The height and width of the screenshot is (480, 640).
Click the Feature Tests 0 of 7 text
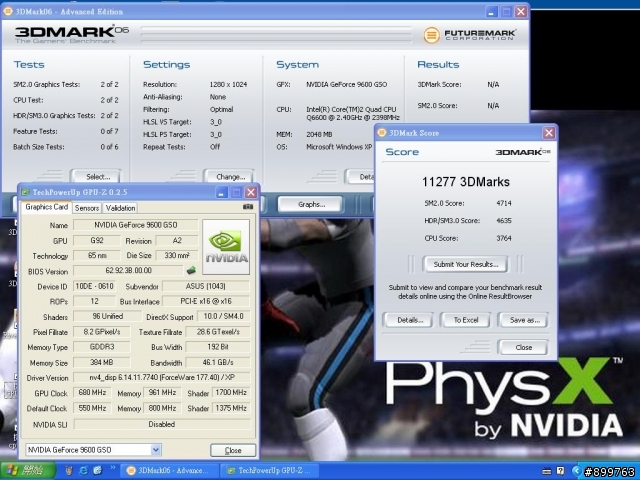point(109,131)
